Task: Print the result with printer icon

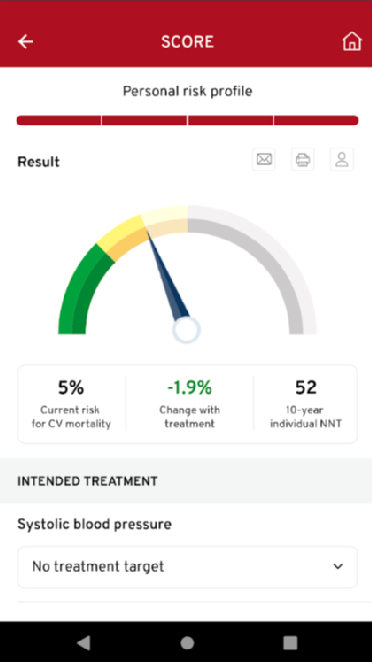Action: point(303,160)
